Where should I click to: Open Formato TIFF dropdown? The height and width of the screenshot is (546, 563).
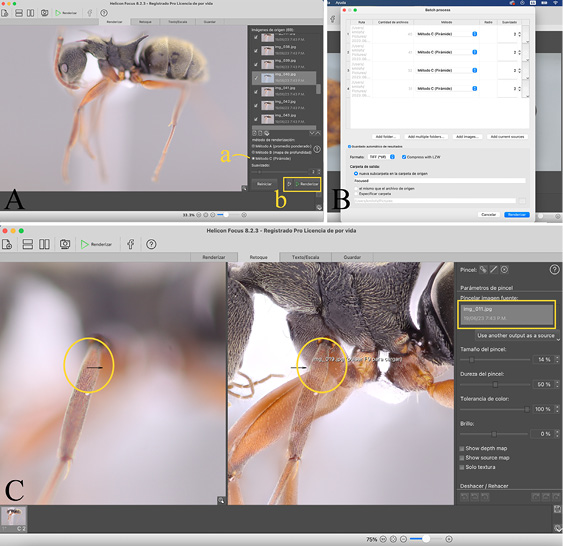(382, 157)
